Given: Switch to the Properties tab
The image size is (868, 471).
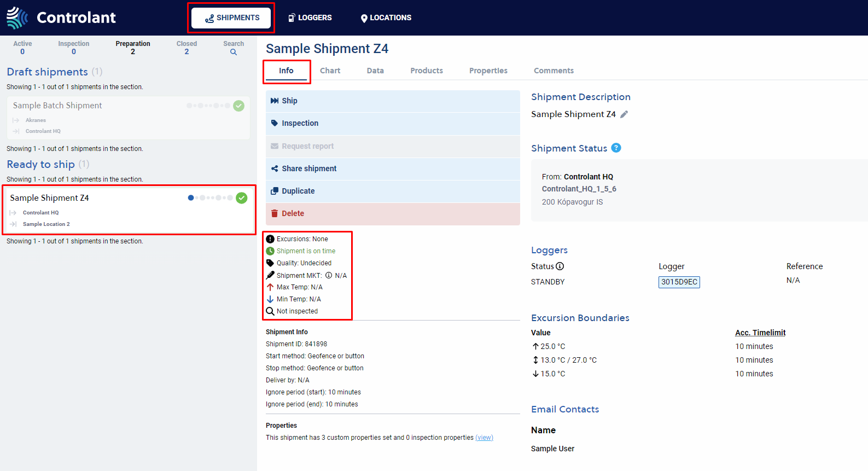Looking at the screenshot, I should [x=488, y=71].
